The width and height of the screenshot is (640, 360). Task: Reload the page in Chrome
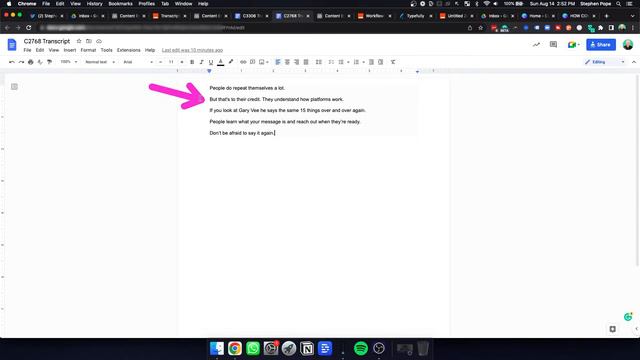click(x=29, y=28)
